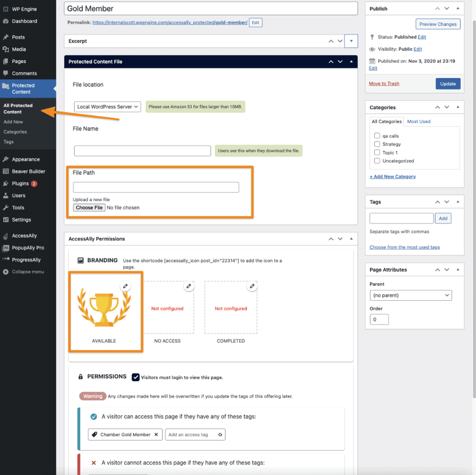Remove the Chamber Gold Member access tag

(x=158, y=434)
